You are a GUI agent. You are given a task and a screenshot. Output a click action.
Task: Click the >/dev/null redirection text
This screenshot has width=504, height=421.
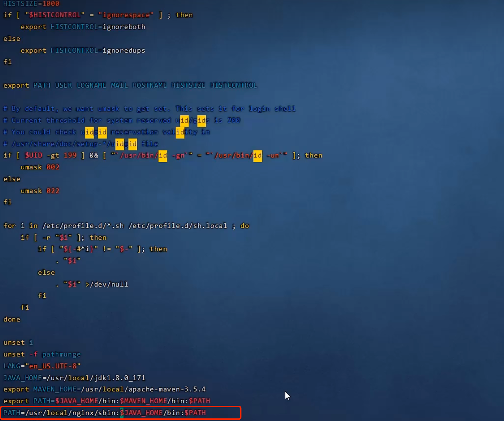tap(107, 284)
